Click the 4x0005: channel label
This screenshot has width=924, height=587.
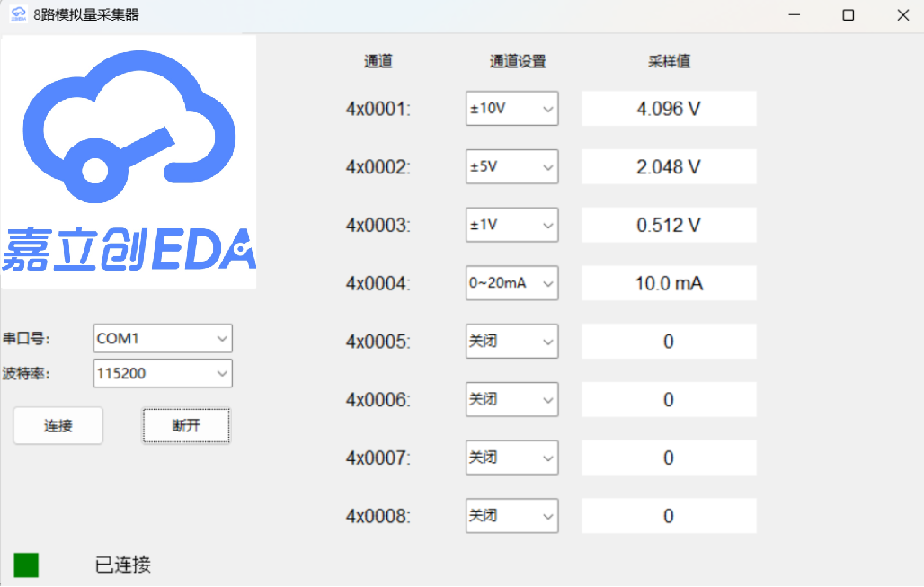(x=378, y=342)
